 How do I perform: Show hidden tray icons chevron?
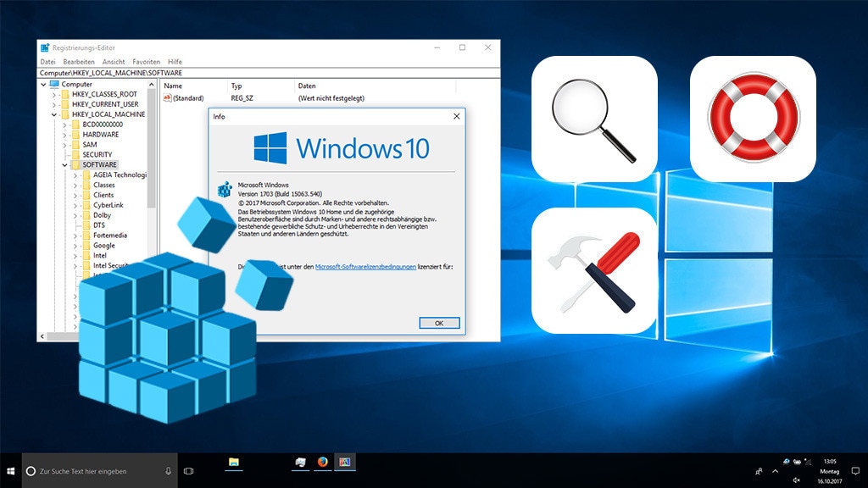click(775, 471)
